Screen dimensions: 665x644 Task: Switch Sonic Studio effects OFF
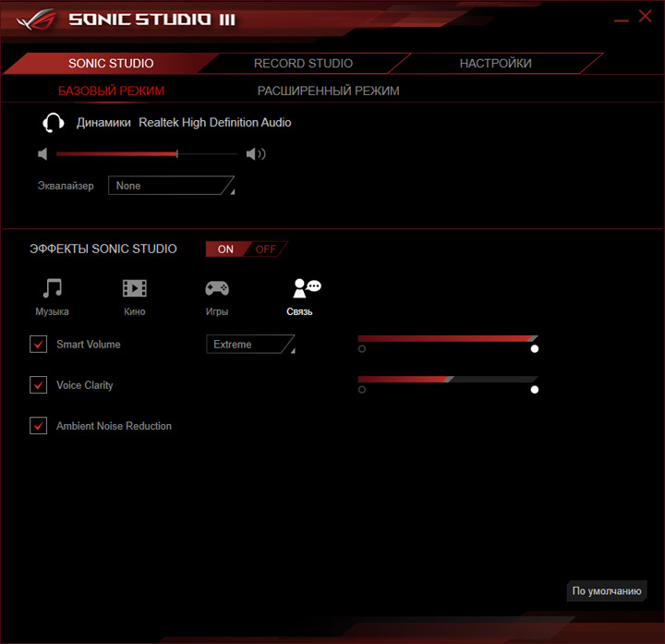[266, 249]
